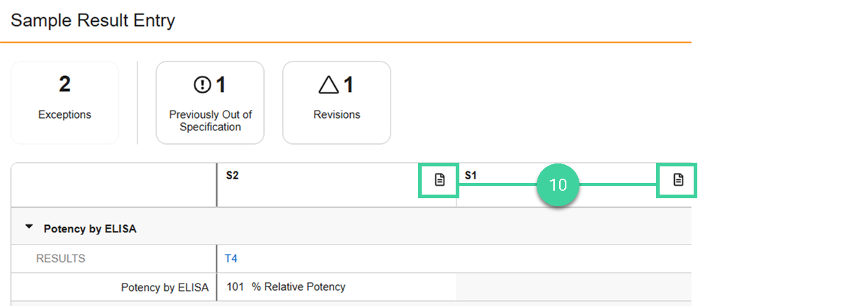
Task: Click the RESULTS row label
Action: click(61, 258)
